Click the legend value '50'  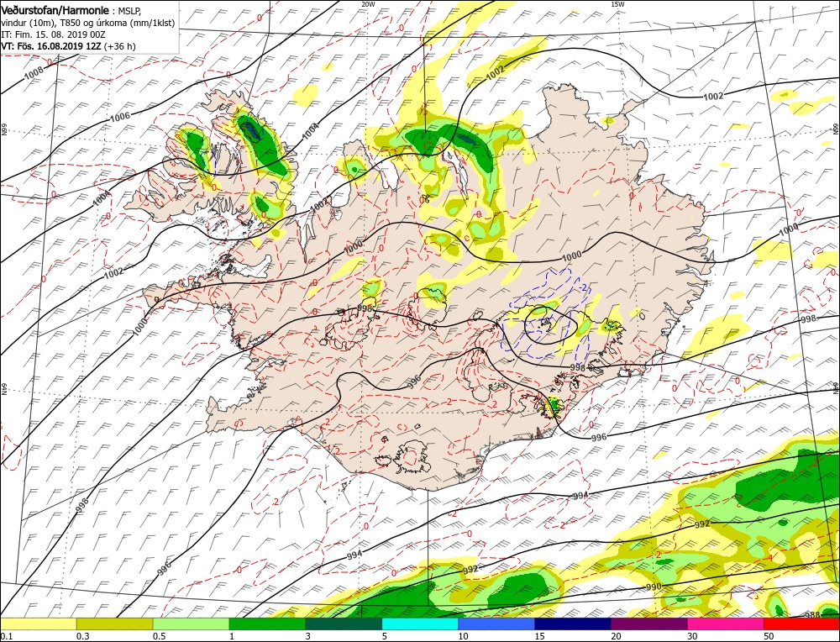coord(769,636)
